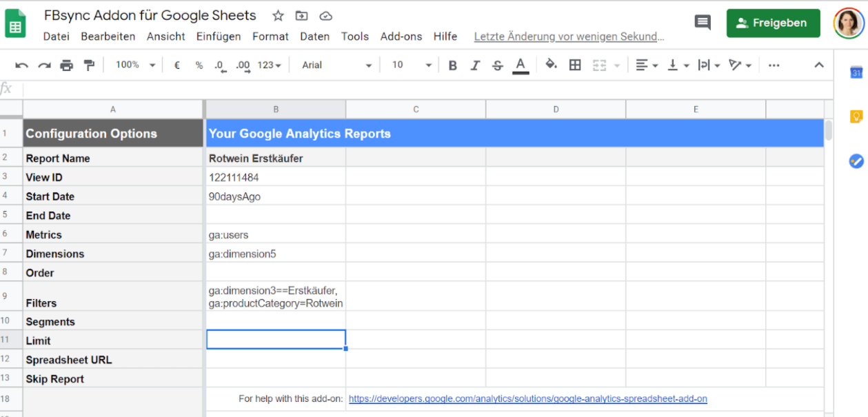Star this spreadsheet document
This screenshot has height=417, width=868.
click(x=278, y=16)
